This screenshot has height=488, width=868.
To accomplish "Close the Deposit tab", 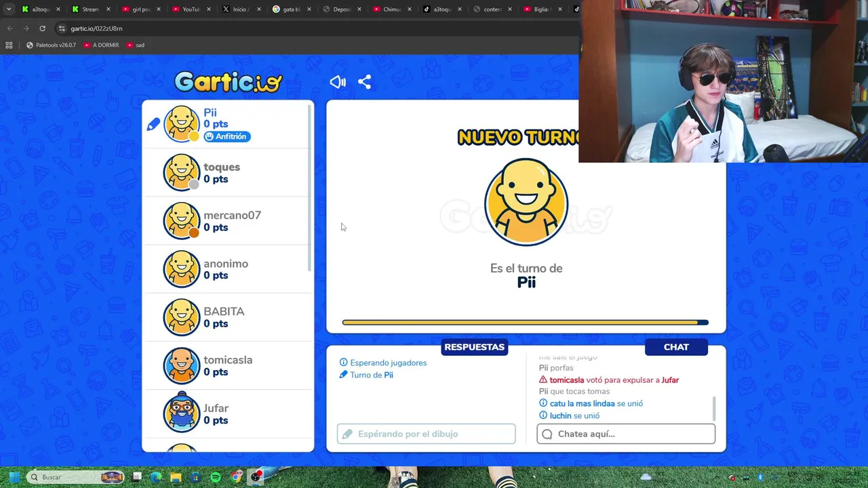I will [359, 9].
